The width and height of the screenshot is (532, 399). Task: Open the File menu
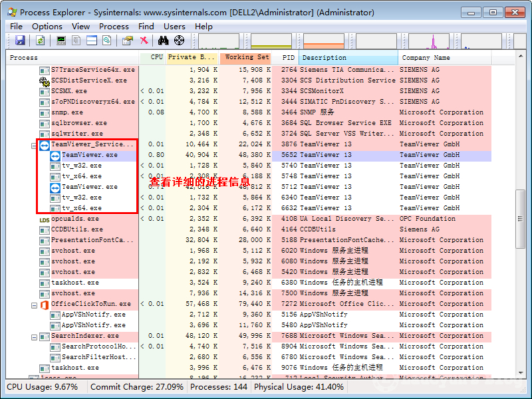(16, 26)
